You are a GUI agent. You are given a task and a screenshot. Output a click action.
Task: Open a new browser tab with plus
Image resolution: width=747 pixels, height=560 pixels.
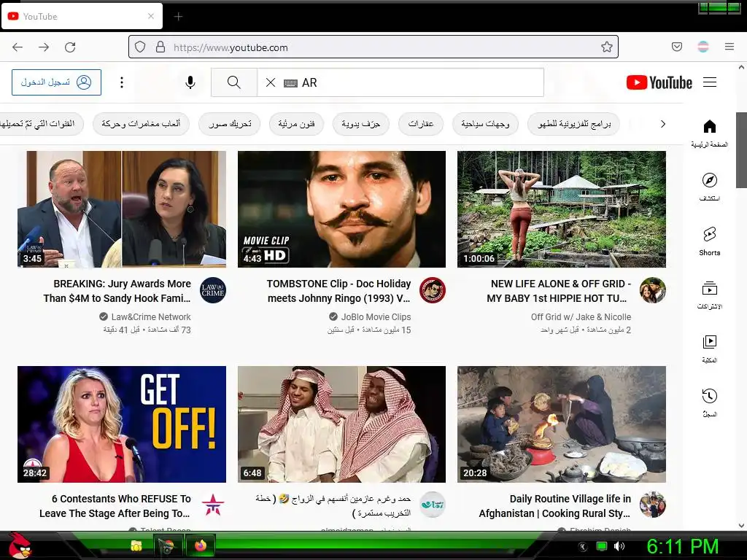click(x=178, y=17)
